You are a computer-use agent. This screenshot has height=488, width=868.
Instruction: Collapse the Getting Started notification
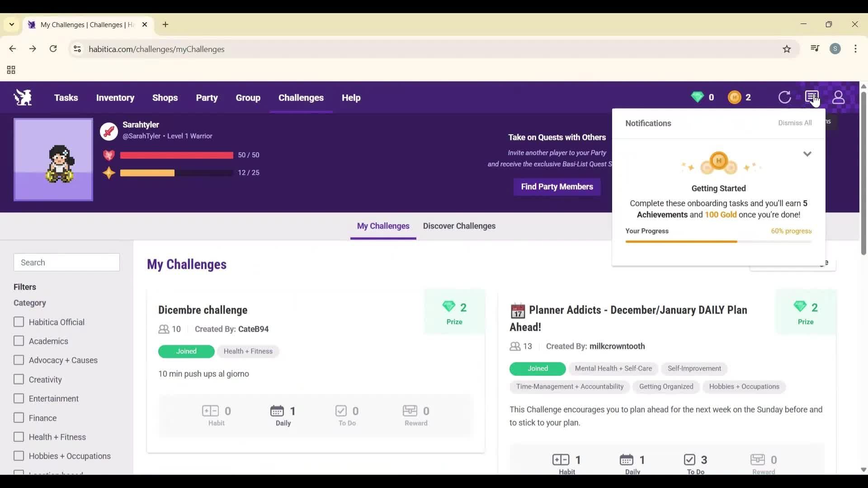[807, 154]
